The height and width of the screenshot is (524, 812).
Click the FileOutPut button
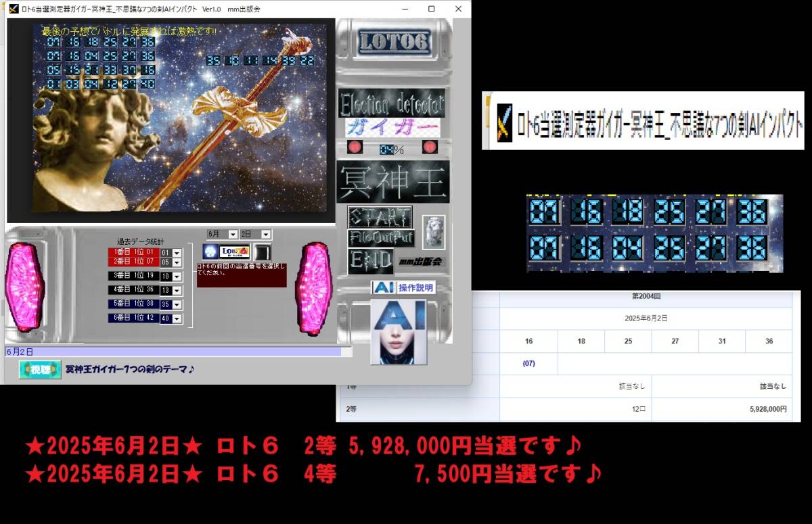[x=380, y=238]
